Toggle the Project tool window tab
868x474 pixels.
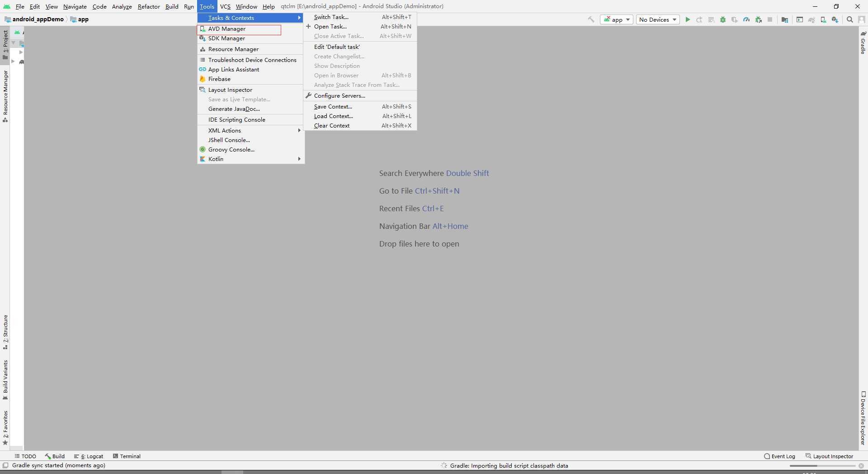(x=5, y=44)
